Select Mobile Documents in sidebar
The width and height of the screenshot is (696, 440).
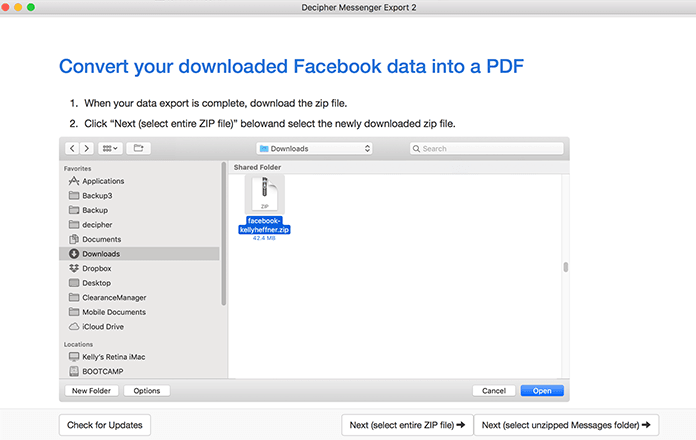click(x=139, y=312)
